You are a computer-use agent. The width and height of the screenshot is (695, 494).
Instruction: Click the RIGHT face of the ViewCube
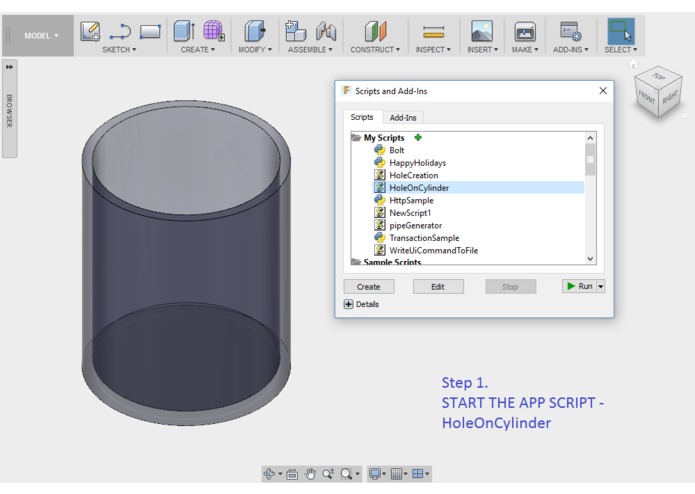[670, 97]
